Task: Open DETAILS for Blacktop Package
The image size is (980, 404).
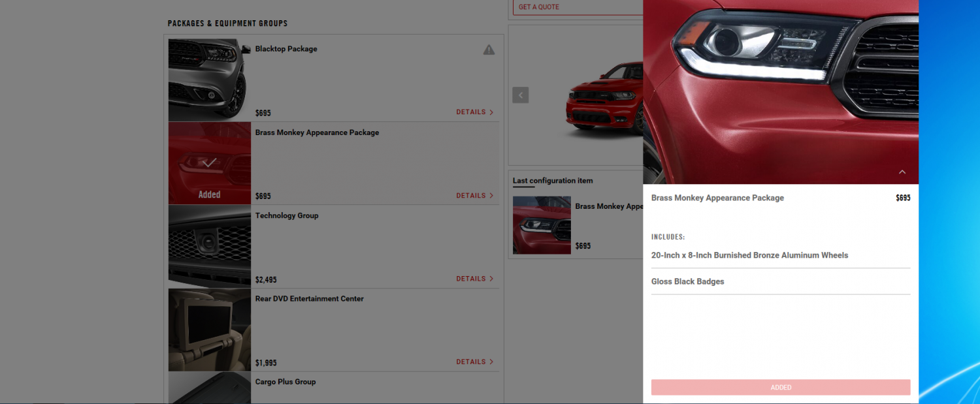Action: pyautogui.click(x=475, y=112)
